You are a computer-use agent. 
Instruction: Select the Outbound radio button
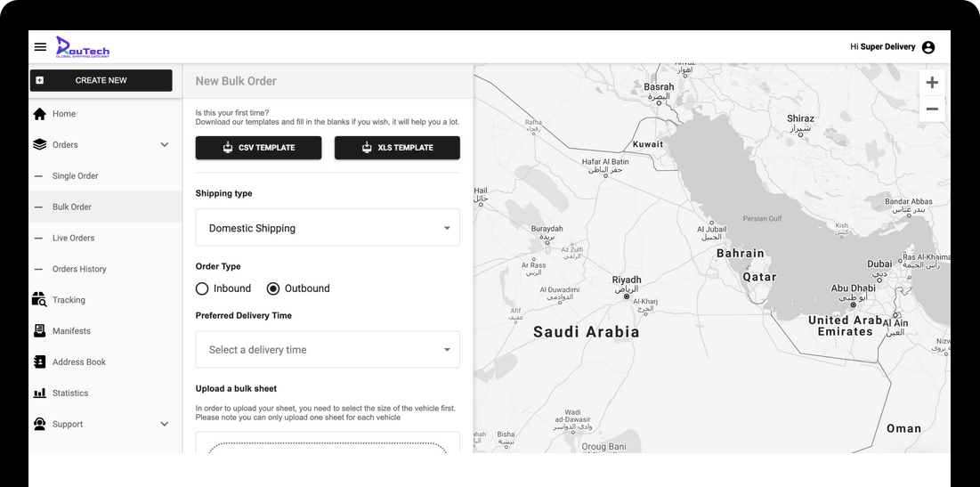[x=273, y=288]
